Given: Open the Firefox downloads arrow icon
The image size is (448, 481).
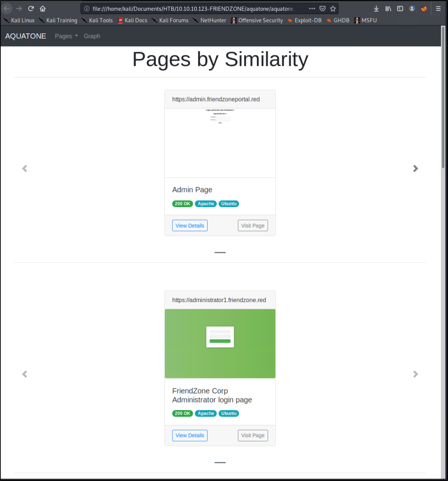Looking at the screenshot, I should click(x=376, y=8).
